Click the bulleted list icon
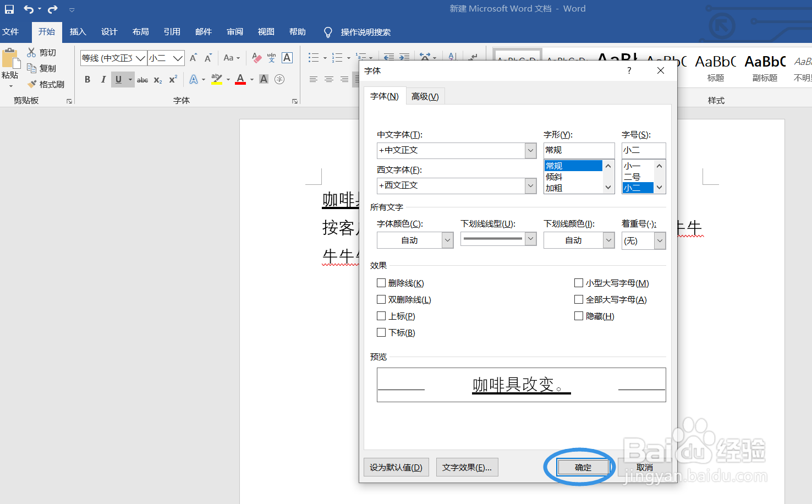 (x=314, y=57)
